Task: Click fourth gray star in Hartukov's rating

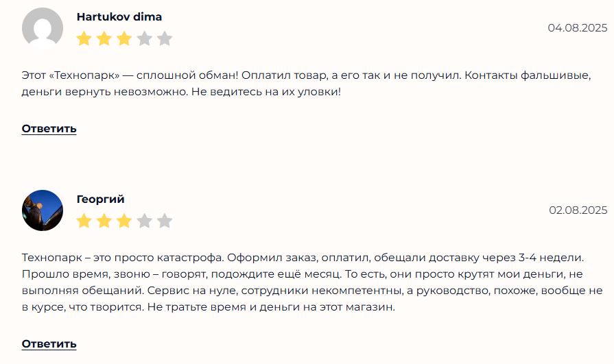Action: pos(144,38)
